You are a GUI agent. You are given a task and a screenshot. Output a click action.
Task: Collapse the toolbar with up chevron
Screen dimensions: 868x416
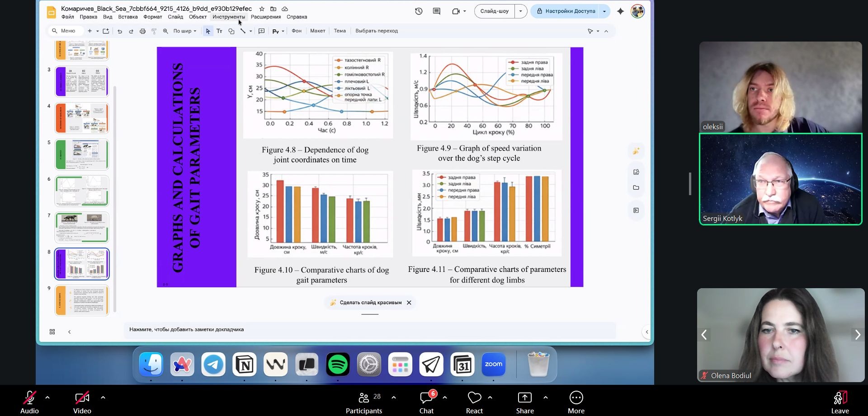tap(606, 31)
